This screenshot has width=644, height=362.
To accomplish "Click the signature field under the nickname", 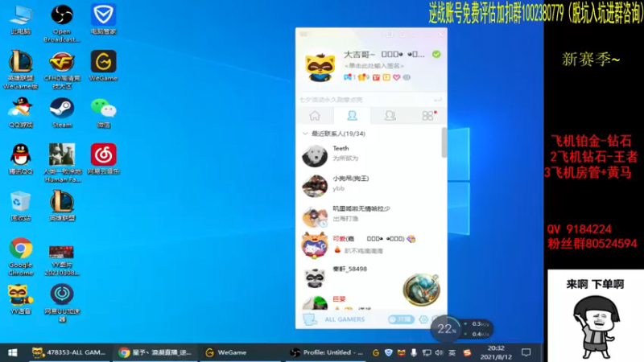I will tap(374, 66).
